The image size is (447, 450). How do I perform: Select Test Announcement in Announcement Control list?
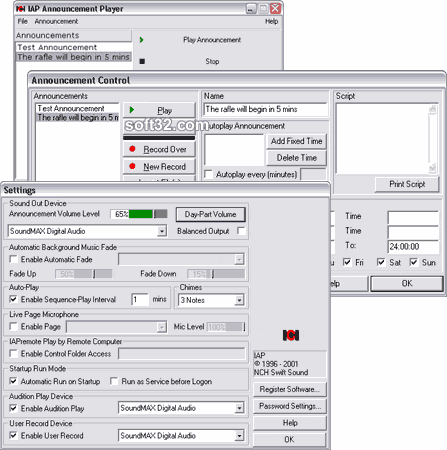point(77,108)
